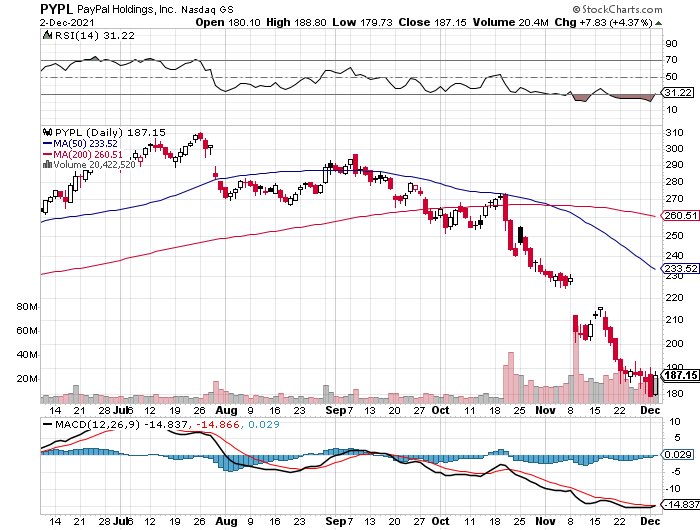Click the MA(200) 260.51 legend text
The image size is (700, 530).
88,154
